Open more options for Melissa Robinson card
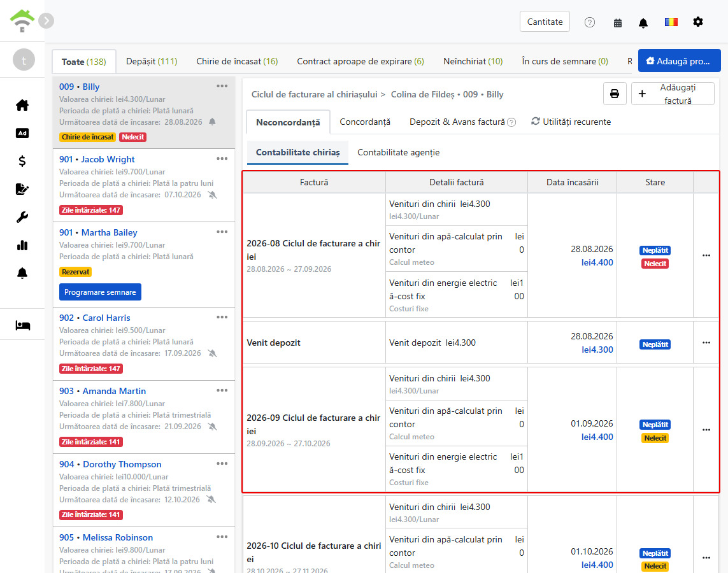The image size is (728, 573). click(222, 537)
